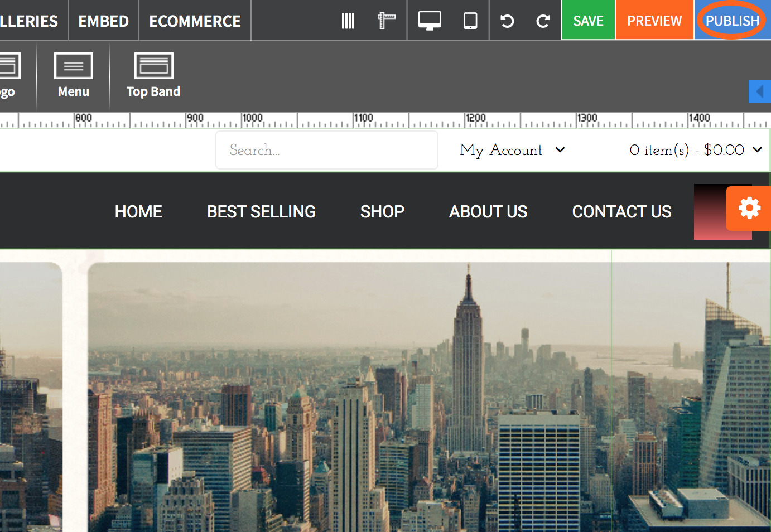
Task: Open the EMBED tab
Action: [103, 21]
